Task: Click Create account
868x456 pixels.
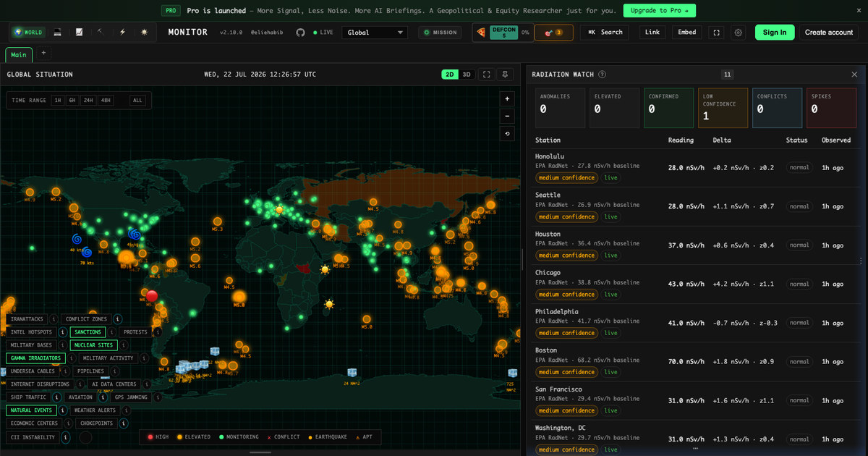Action: click(829, 33)
